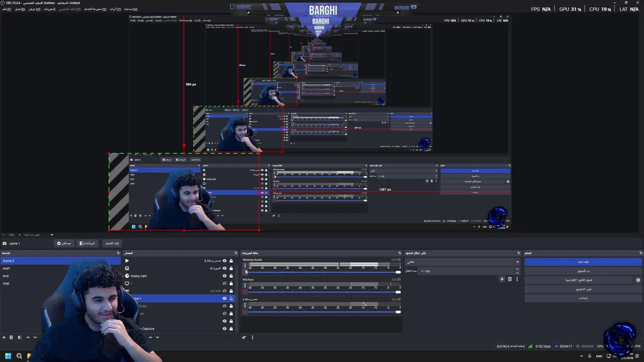Screen dimensions: 644x362
Task: Open the scene transition type dropdown
Action: point(462,262)
